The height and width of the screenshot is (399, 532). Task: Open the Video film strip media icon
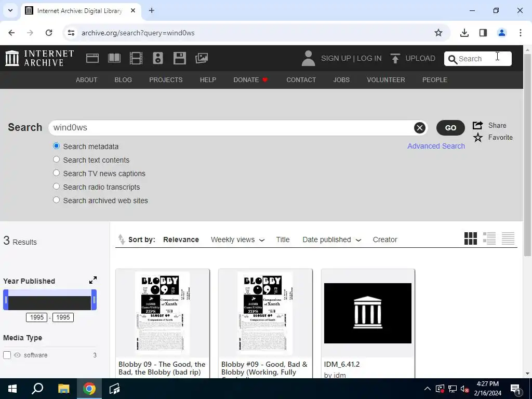pyautogui.click(x=136, y=58)
